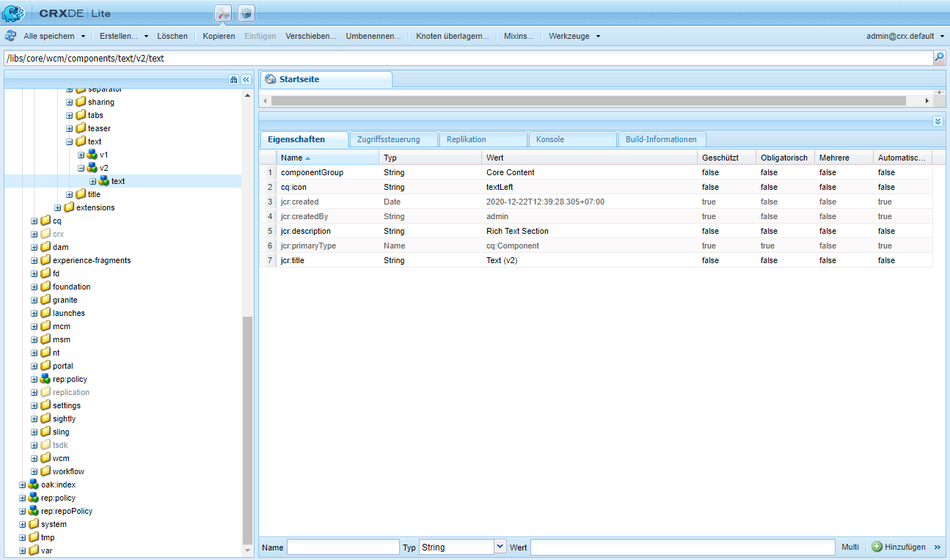Screen dimensions: 950x560
Task: Click the Löschen button
Action: (x=172, y=36)
